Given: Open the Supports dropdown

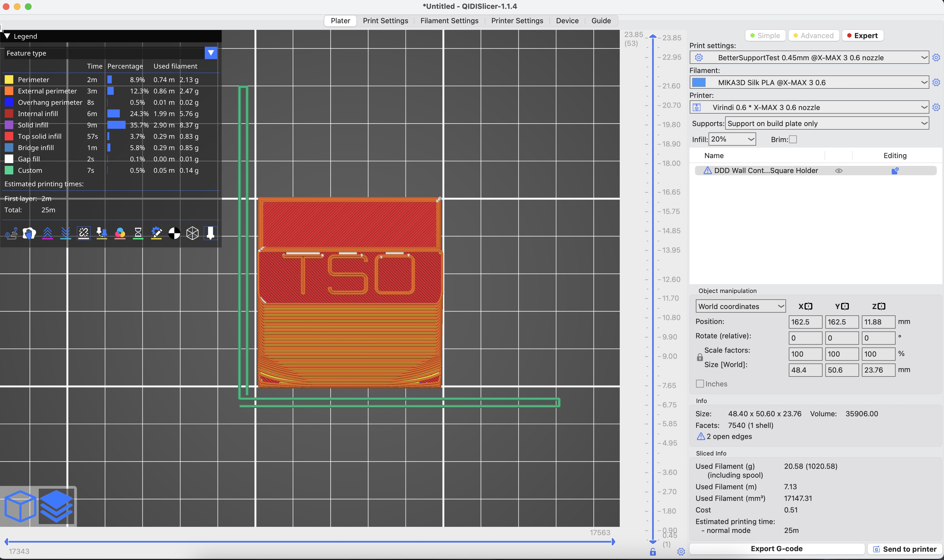Looking at the screenshot, I should coord(827,123).
